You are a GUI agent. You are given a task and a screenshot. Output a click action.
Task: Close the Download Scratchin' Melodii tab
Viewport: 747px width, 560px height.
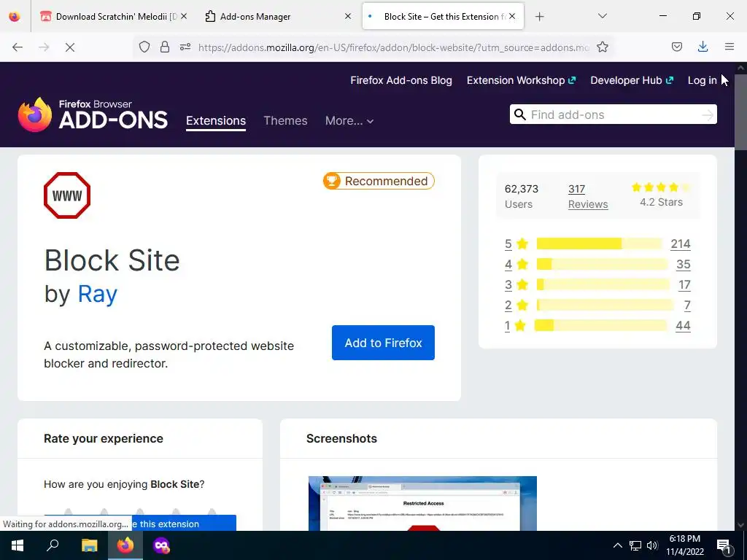coord(184,16)
